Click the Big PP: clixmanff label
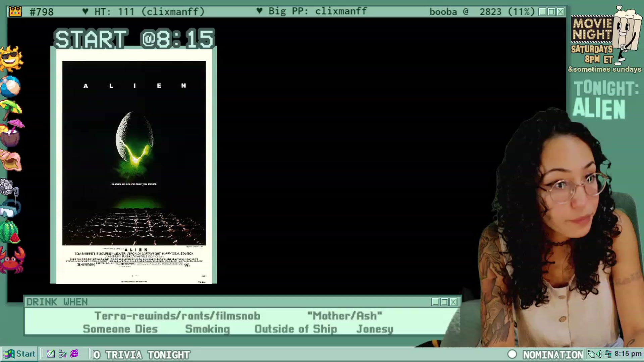This screenshot has width=644, height=362. [312, 11]
